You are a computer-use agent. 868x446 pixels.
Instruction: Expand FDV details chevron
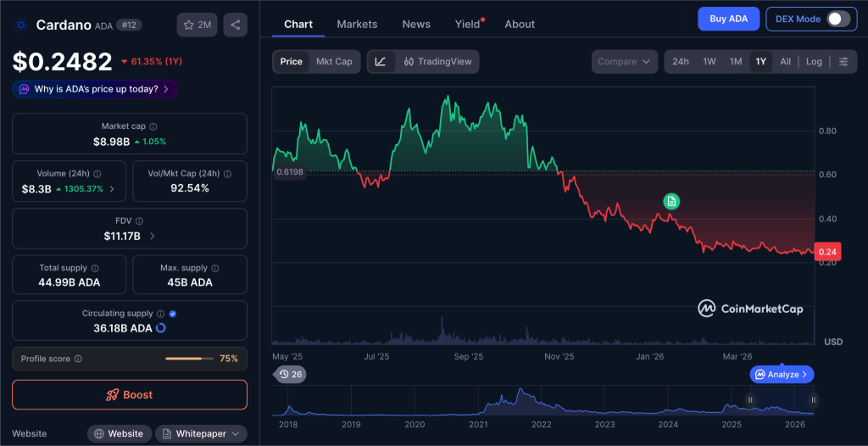pos(152,236)
